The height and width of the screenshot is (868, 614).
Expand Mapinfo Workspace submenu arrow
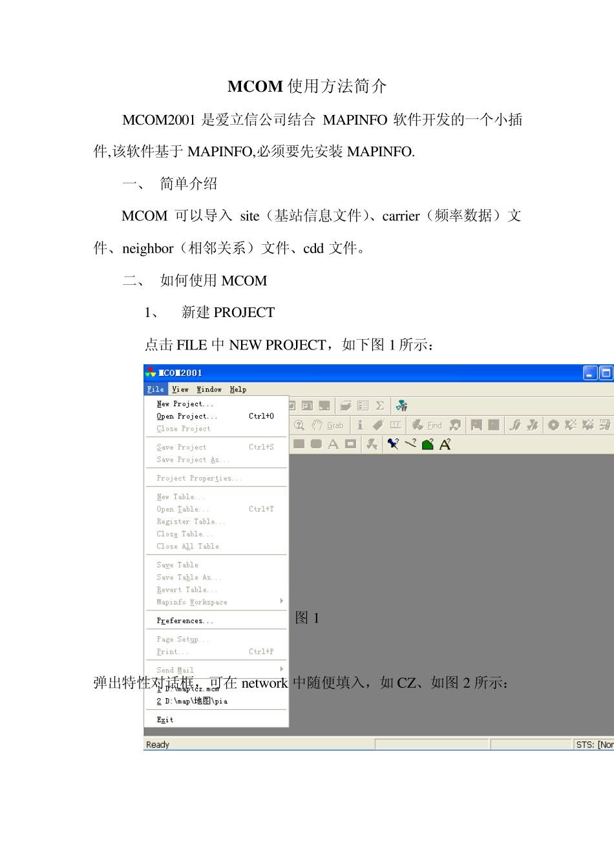pos(281,601)
